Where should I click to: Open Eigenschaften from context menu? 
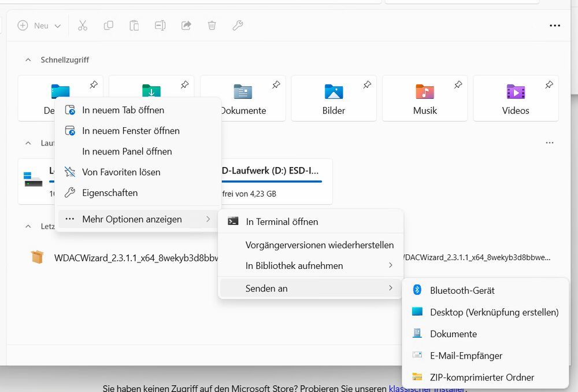pos(138,193)
